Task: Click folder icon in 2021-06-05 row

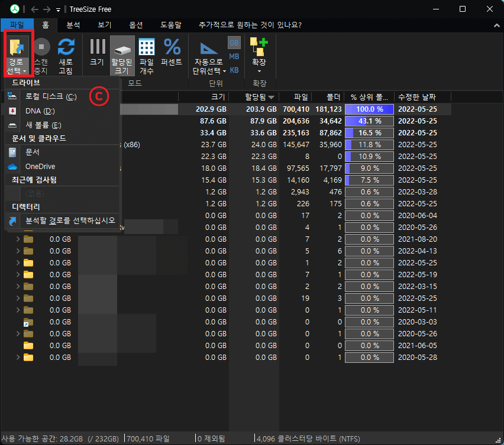Action: [x=28, y=346]
